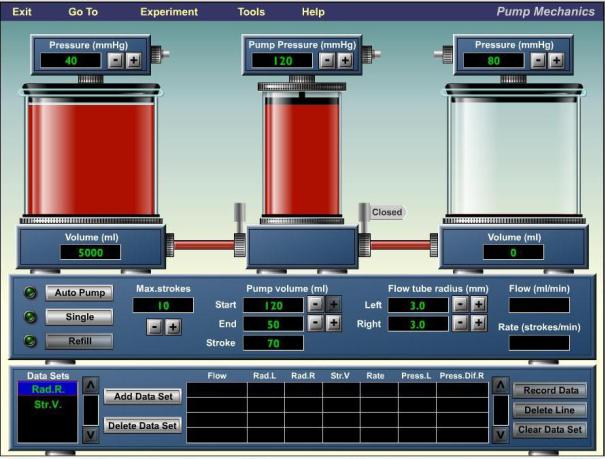Click Record Data button
The image size is (605, 459).
pos(550,390)
